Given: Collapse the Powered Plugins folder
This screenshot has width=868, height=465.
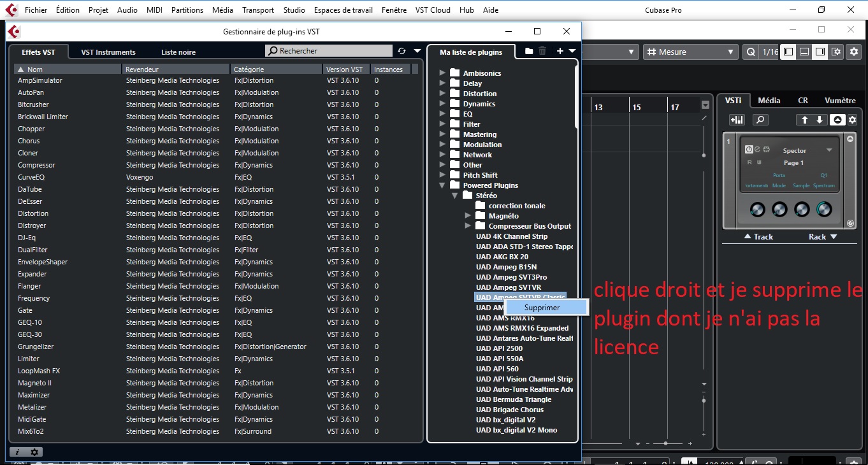Looking at the screenshot, I should point(442,185).
